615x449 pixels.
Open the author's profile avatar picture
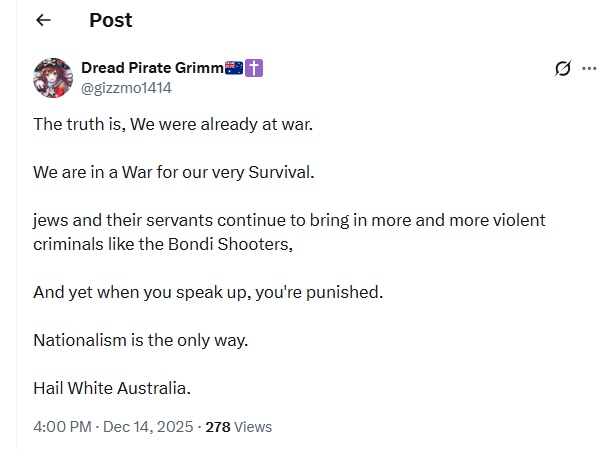(53, 77)
